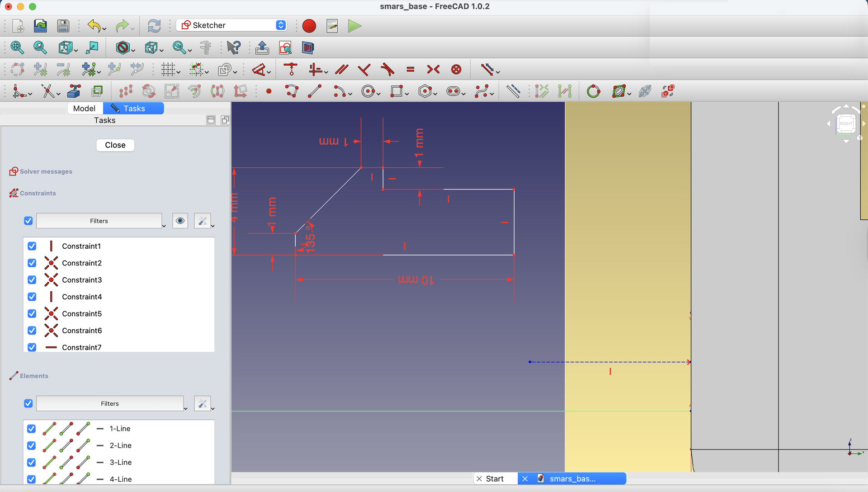This screenshot has height=492, width=868.
Task: Select the 3-Line element row
Action: point(118,462)
